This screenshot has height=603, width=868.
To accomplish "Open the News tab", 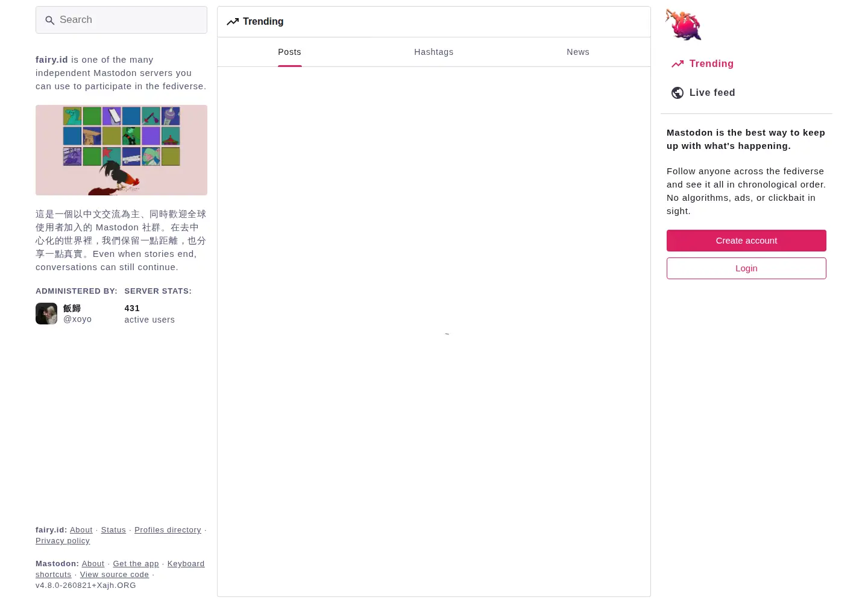I will [x=578, y=52].
